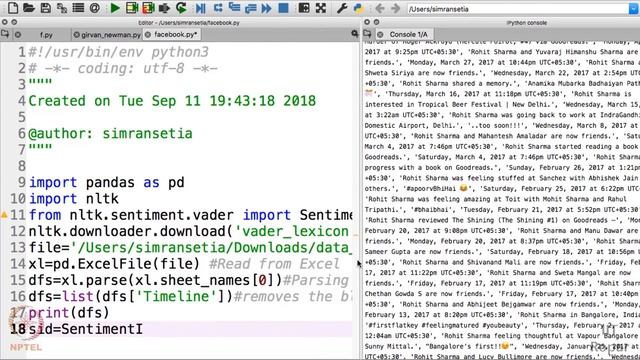Go to next cursor position
This screenshot has height=360, width=640.
click(396, 8)
